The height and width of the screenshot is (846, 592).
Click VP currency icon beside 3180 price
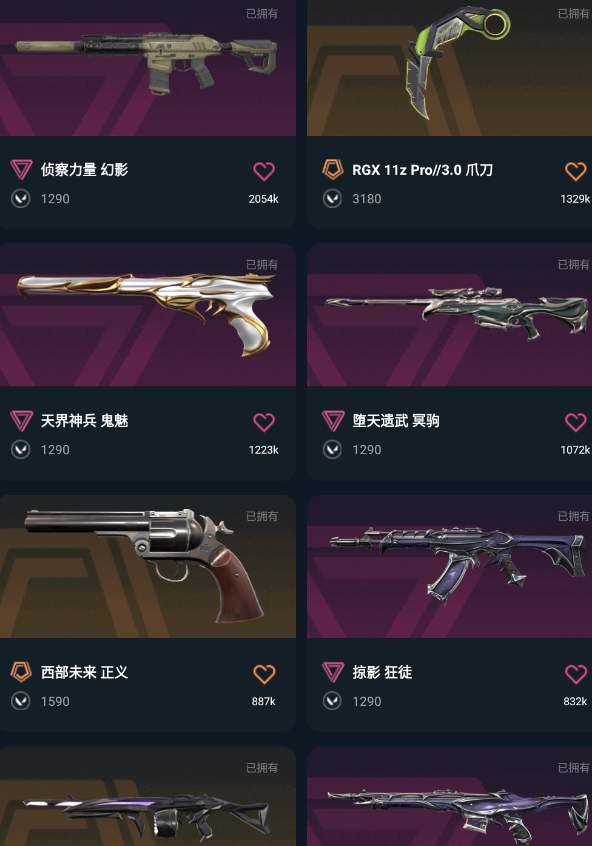coord(332,199)
